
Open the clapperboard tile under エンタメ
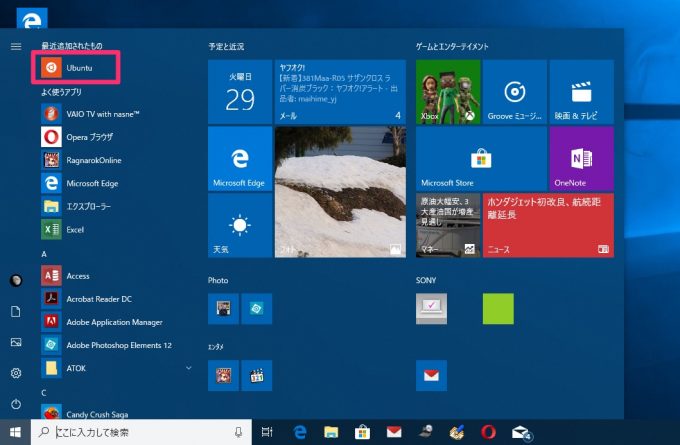tap(257, 376)
